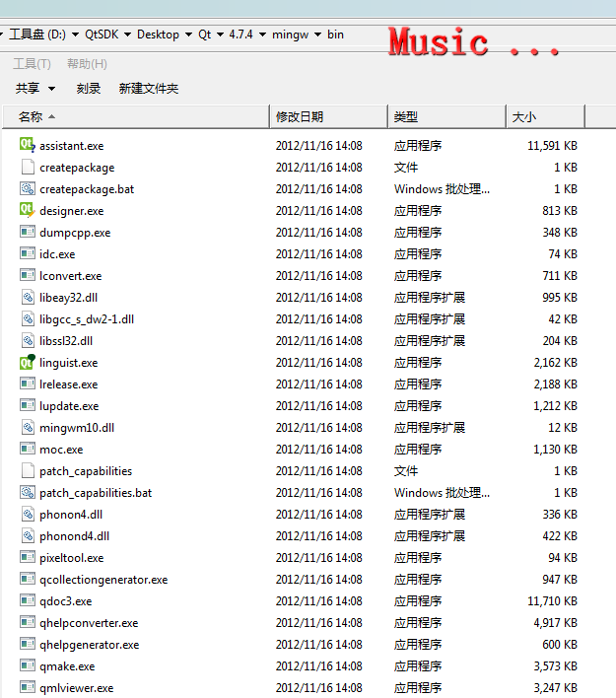616x698 pixels.
Task: Click the lconvert.exe application icon
Action: point(28,275)
